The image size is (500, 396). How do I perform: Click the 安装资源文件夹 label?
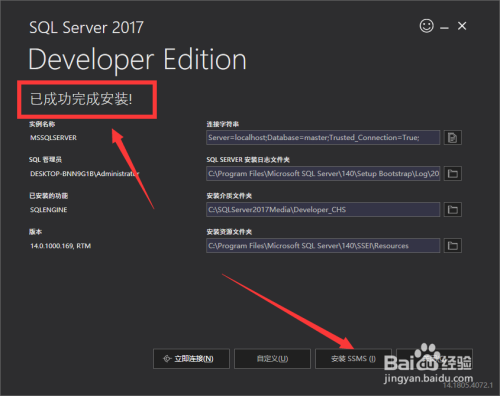[229, 232]
